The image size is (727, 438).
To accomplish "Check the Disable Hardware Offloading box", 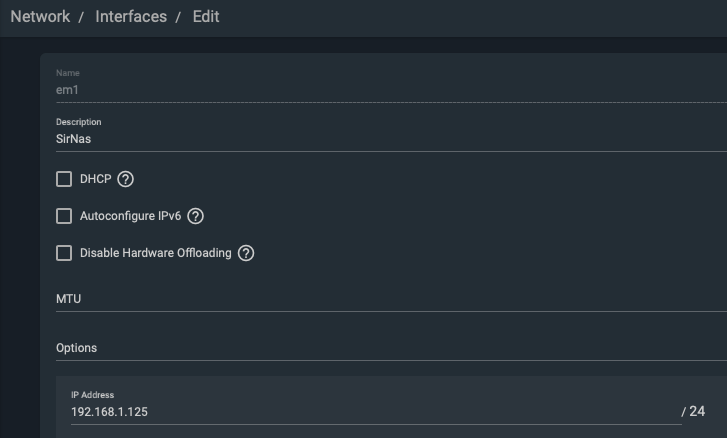I will [64, 253].
